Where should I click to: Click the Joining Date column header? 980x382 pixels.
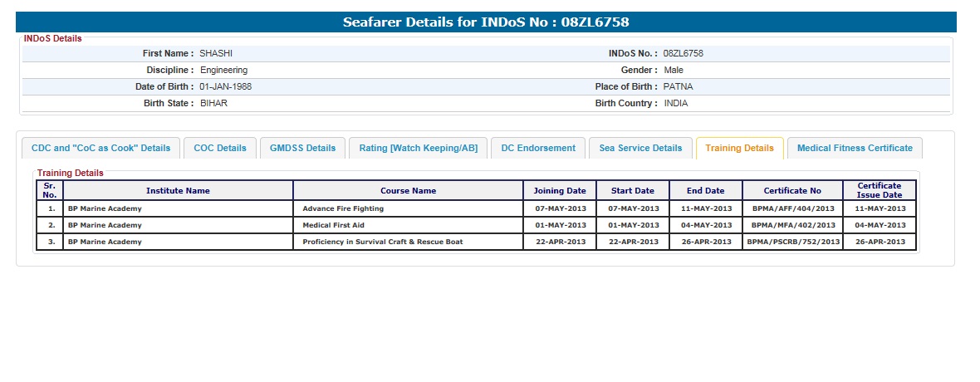coord(560,191)
